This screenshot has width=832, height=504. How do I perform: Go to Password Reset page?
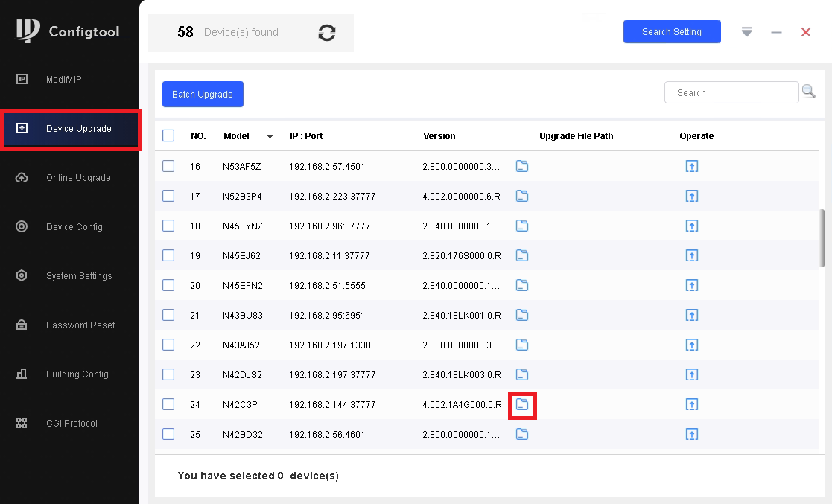(80, 325)
